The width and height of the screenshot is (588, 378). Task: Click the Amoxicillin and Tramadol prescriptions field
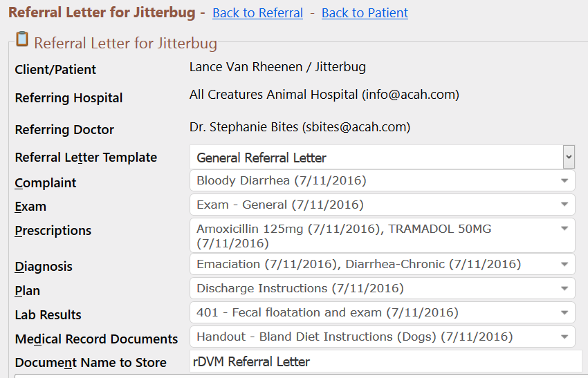click(x=383, y=236)
